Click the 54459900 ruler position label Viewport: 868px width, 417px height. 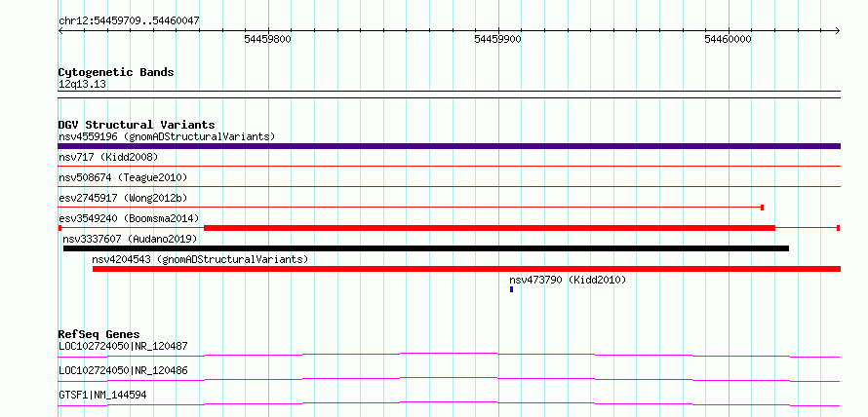(497, 39)
